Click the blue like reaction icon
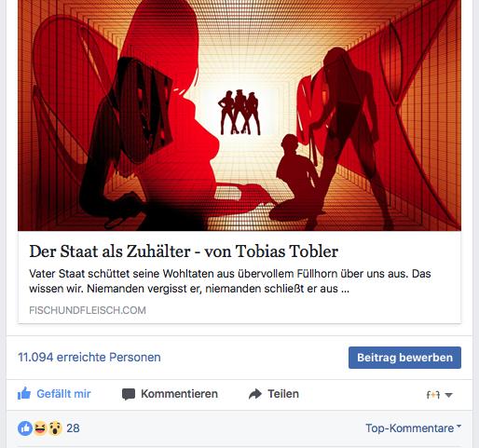Screen dimensions: 479x448 click(25, 428)
